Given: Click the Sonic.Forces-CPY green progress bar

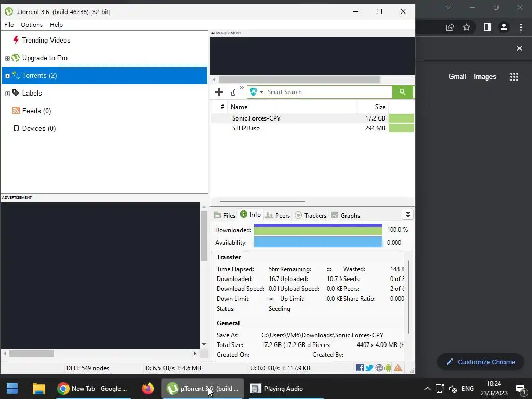Looking at the screenshot, I should [401, 118].
